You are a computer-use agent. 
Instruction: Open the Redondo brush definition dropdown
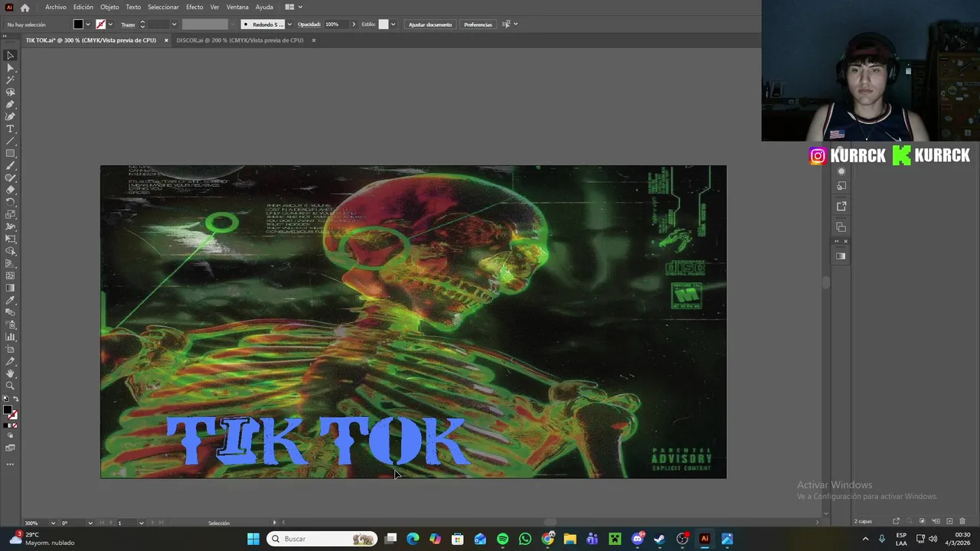pyautogui.click(x=289, y=24)
